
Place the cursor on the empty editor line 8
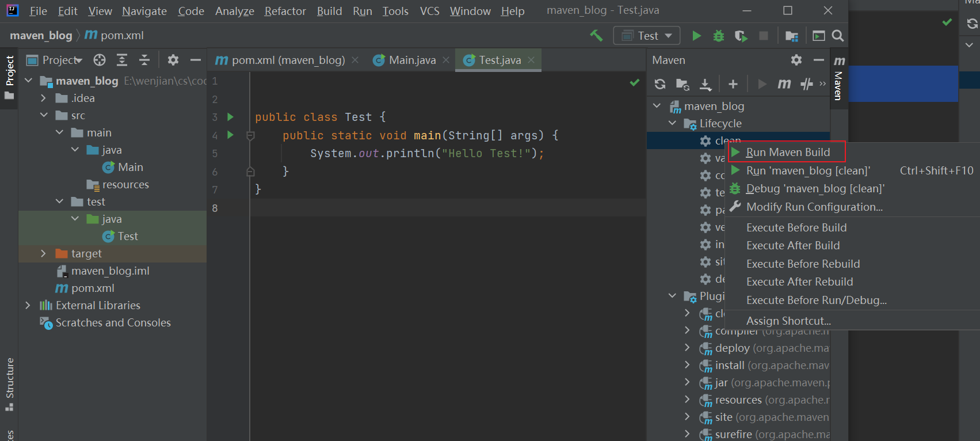click(448, 208)
